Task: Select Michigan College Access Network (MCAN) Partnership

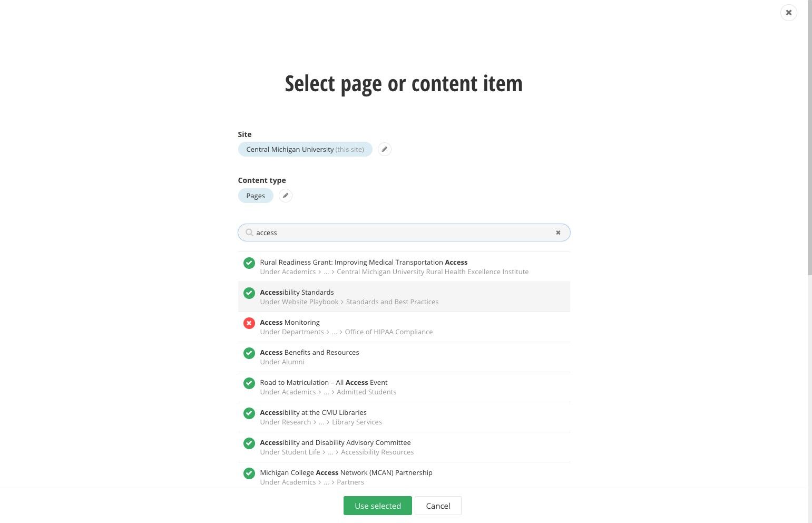Action: click(404, 477)
